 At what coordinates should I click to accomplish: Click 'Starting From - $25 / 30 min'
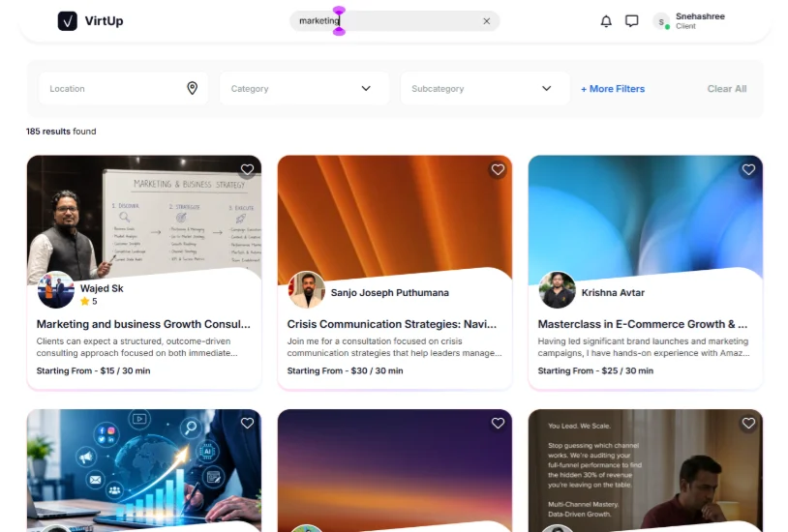595,370
